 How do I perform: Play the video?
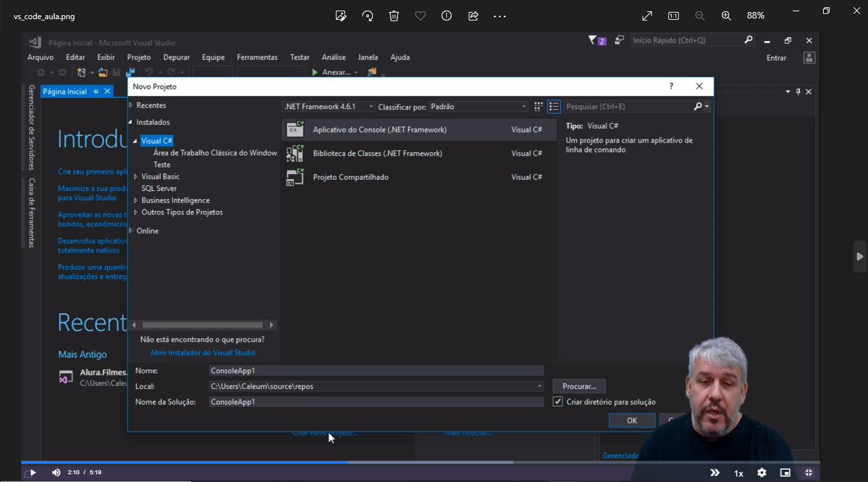point(33,473)
